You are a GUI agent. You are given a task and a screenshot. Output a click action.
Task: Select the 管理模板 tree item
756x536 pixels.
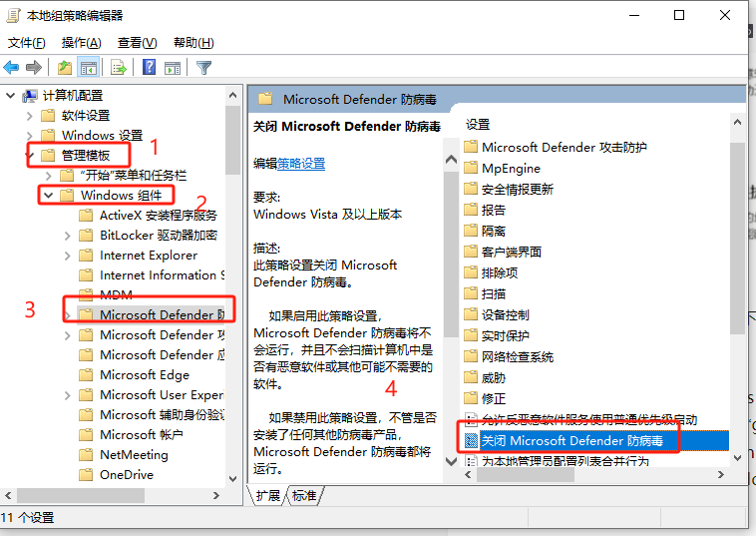coord(86,156)
